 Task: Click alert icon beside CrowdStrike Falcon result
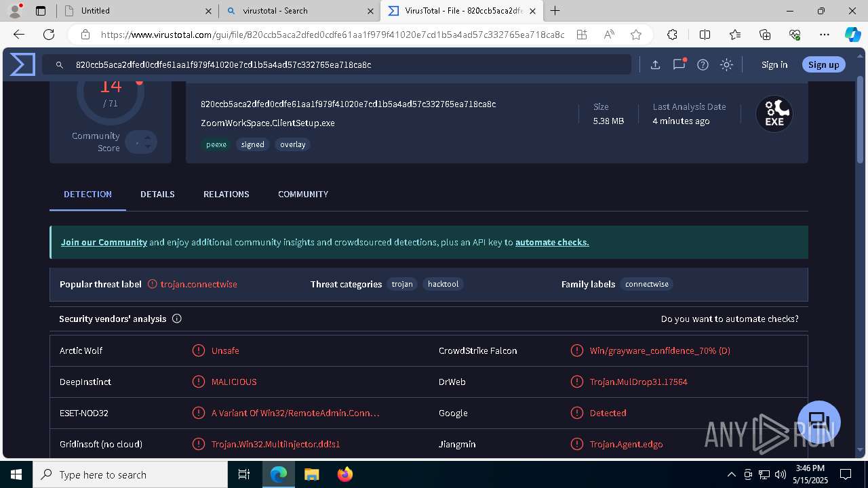point(577,350)
